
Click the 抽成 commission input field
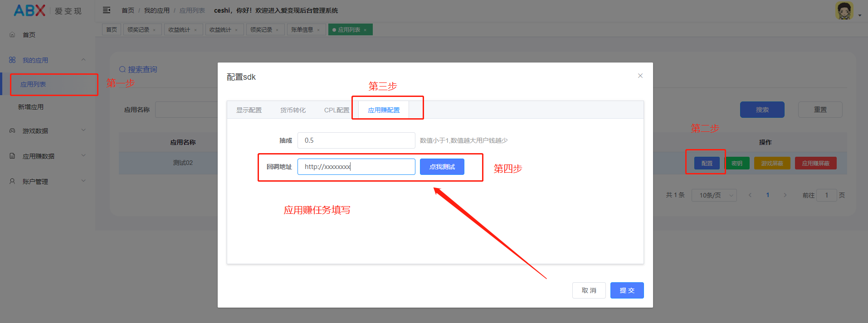[x=356, y=140]
